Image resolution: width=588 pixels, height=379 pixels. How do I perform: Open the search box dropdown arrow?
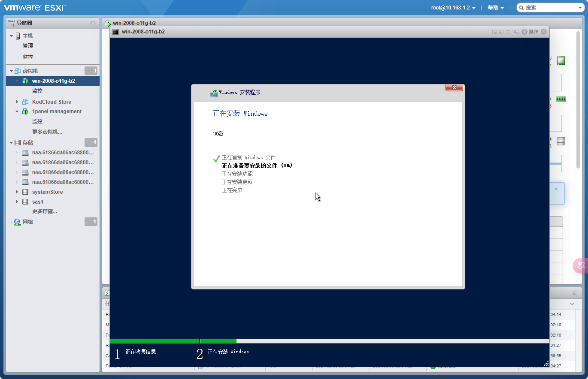580,8
